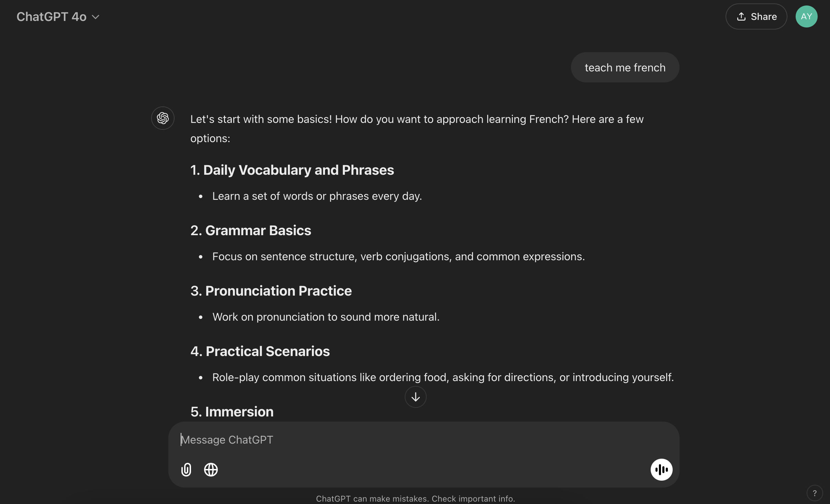The image size is (830, 504).
Task: Click the paperclip attach file icon
Action: (x=186, y=469)
